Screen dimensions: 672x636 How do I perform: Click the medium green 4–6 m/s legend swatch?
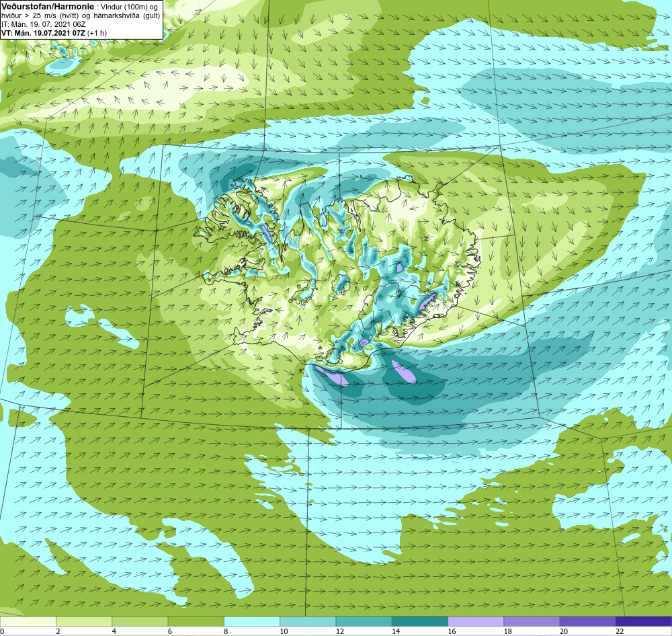tap(140, 621)
